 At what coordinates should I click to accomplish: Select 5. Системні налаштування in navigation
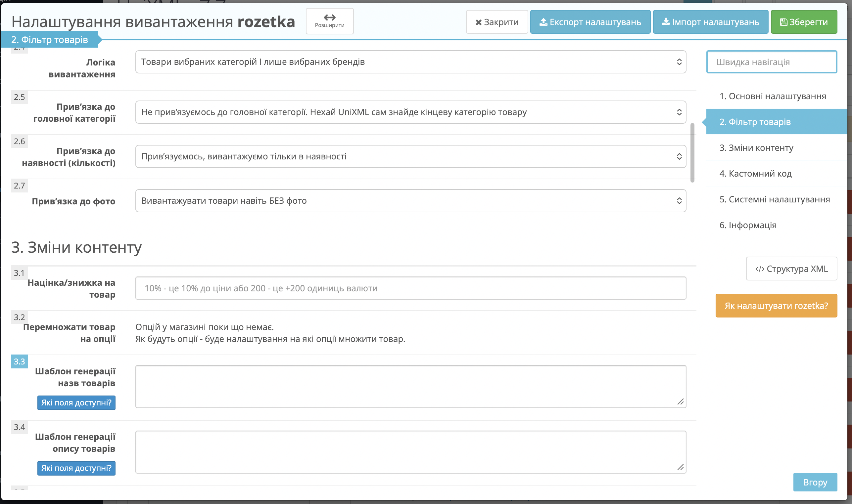coord(775,199)
